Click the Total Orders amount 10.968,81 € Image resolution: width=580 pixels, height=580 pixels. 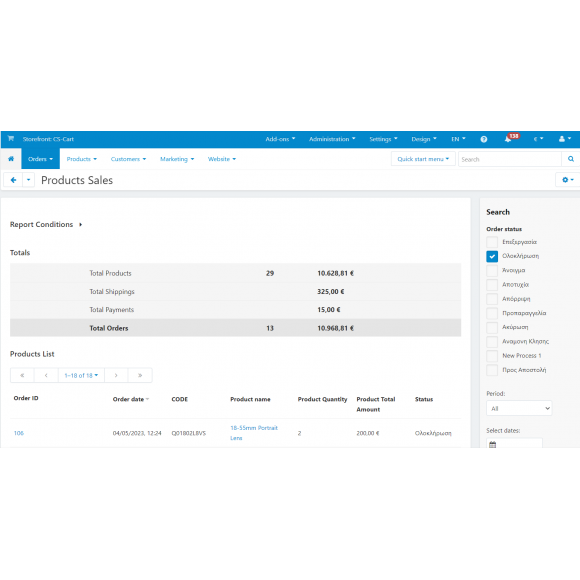(335, 328)
